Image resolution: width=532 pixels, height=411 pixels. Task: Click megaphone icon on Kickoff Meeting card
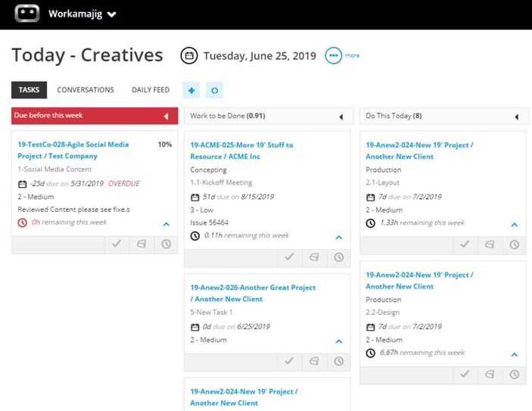coord(314,257)
